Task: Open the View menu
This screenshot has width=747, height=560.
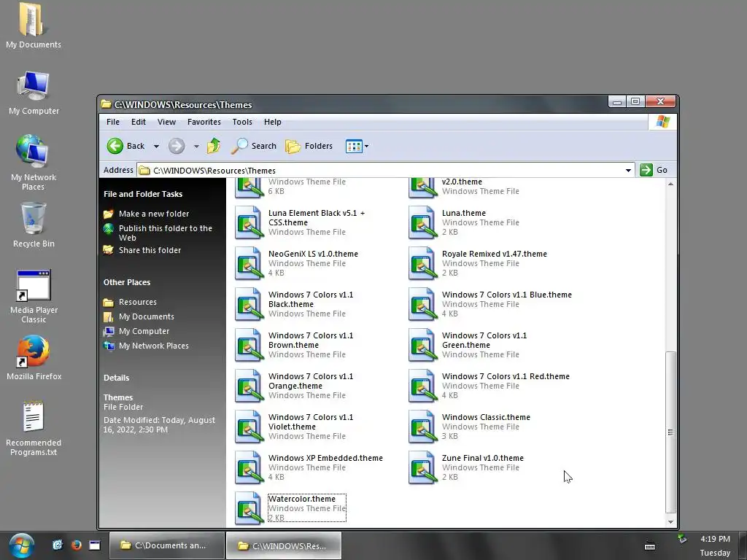Action: pyautogui.click(x=167, y=122)
